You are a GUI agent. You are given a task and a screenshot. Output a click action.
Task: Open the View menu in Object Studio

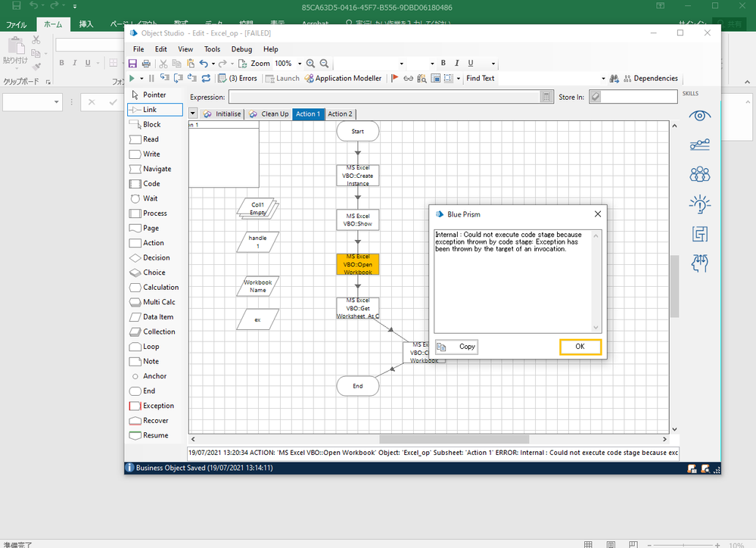coord(185,49)
